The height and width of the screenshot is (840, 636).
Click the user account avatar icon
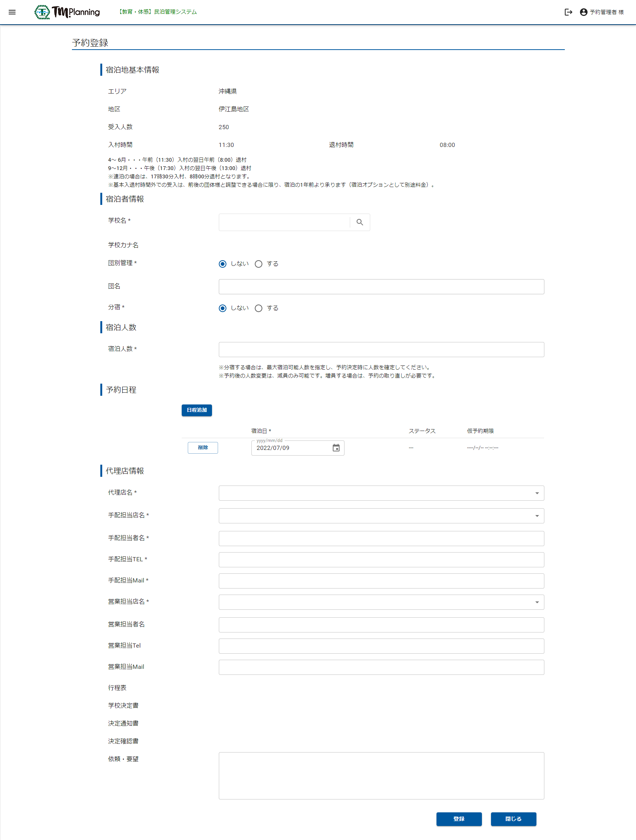pos(583,12)
